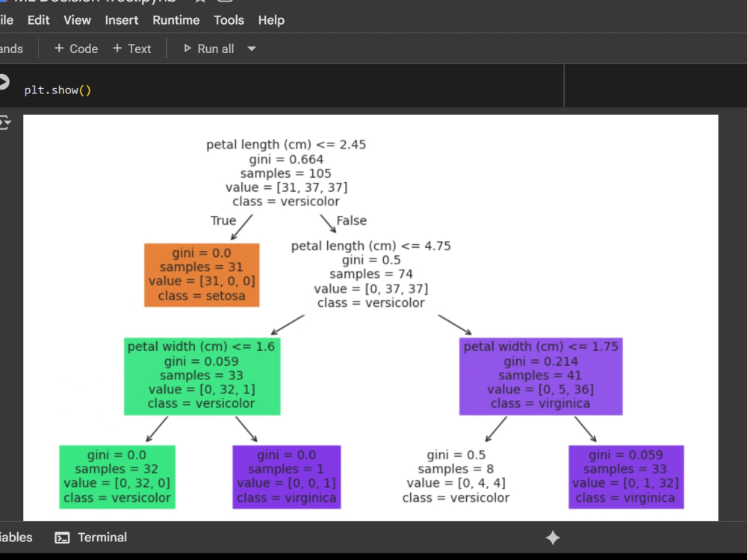Open the Insert menu

(122, 20)
